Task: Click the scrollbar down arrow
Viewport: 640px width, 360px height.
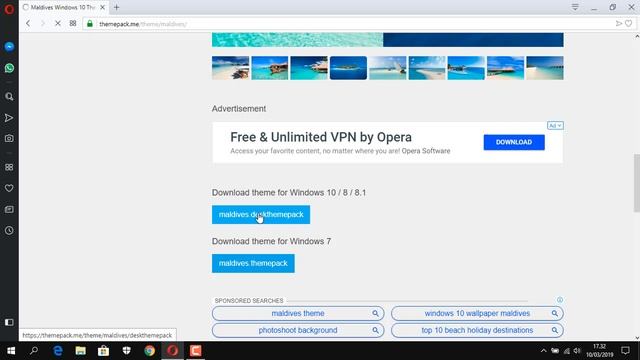Action: tap(637, 338)
